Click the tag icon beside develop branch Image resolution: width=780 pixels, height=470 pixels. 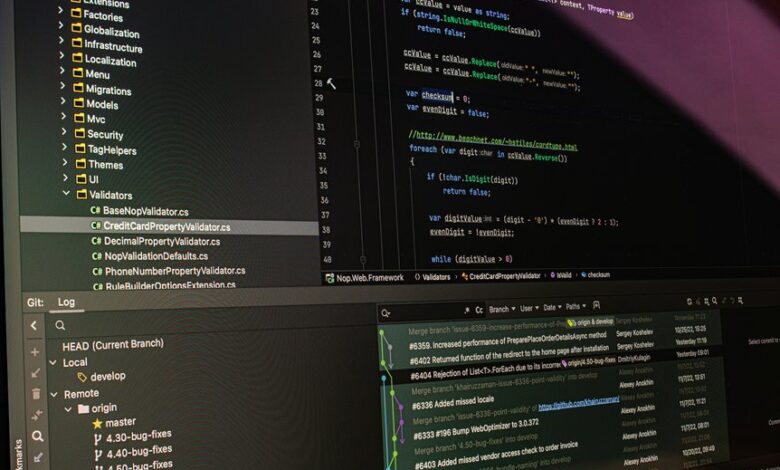83,376
